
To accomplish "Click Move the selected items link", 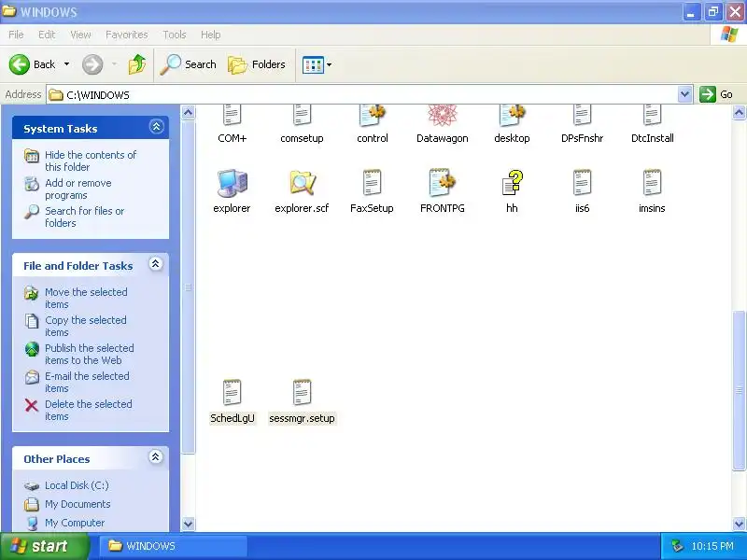I will (x=86, y=298).
